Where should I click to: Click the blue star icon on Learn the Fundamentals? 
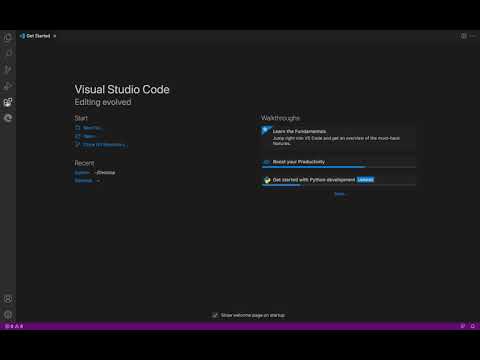click(265, 130)
